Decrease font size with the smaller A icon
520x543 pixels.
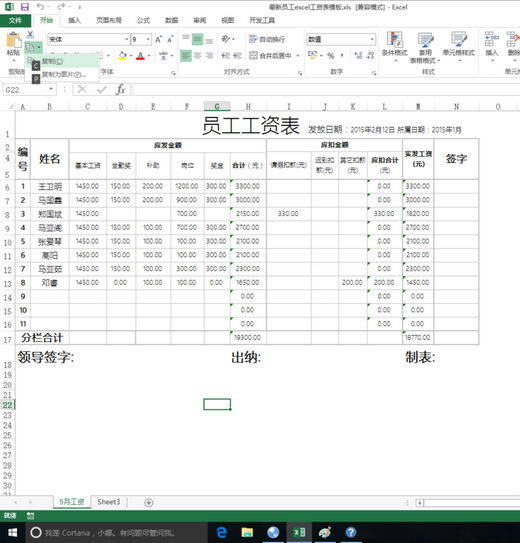[x=170, y=39]
